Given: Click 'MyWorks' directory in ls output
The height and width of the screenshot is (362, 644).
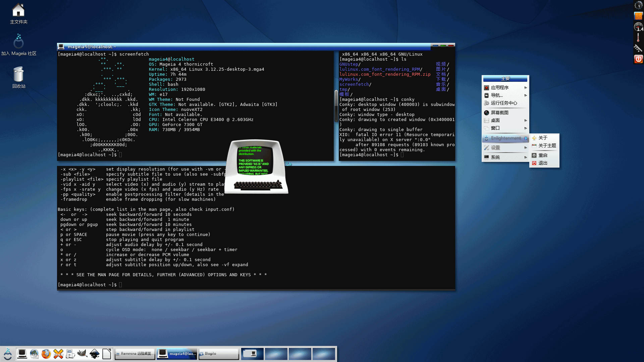Looking at the screenshot, I should [x=349, y=79].
